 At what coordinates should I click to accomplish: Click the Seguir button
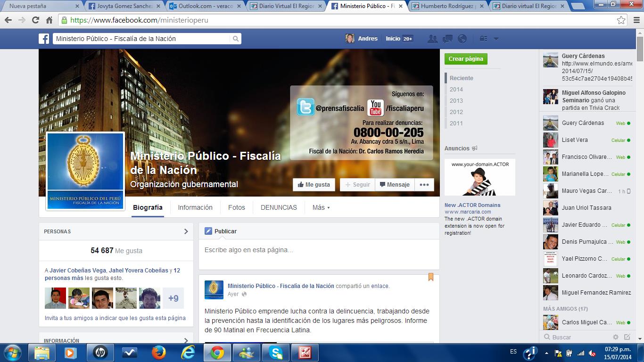[x=357, y=185]
